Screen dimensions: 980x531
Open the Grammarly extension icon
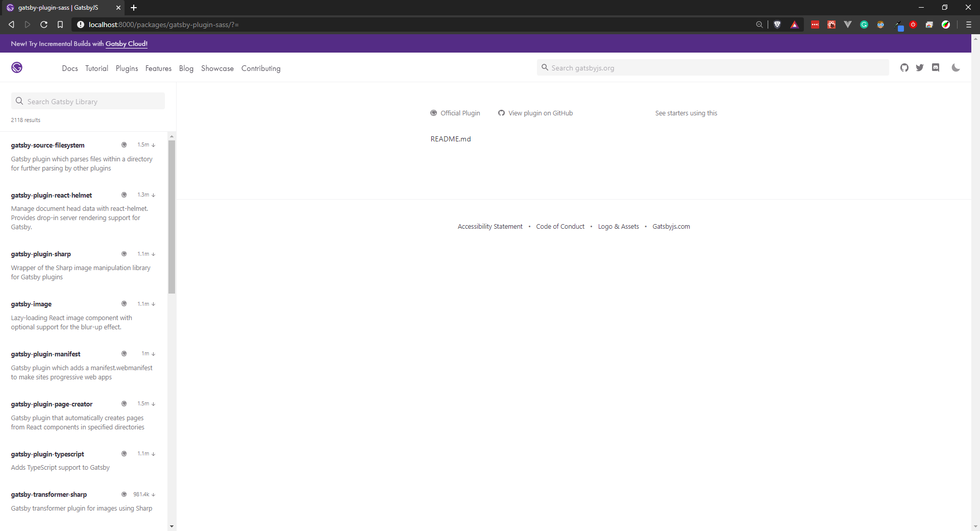[864, 25]
